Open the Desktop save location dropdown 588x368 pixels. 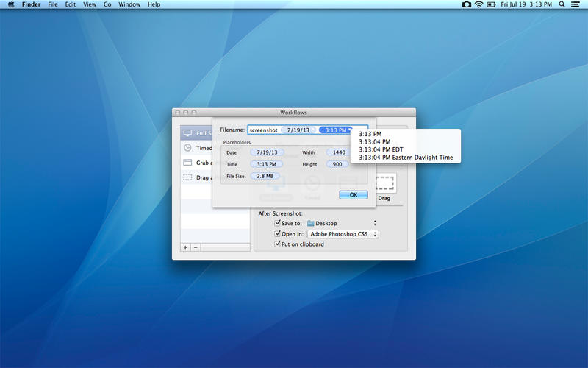click(x=342, y=222)
